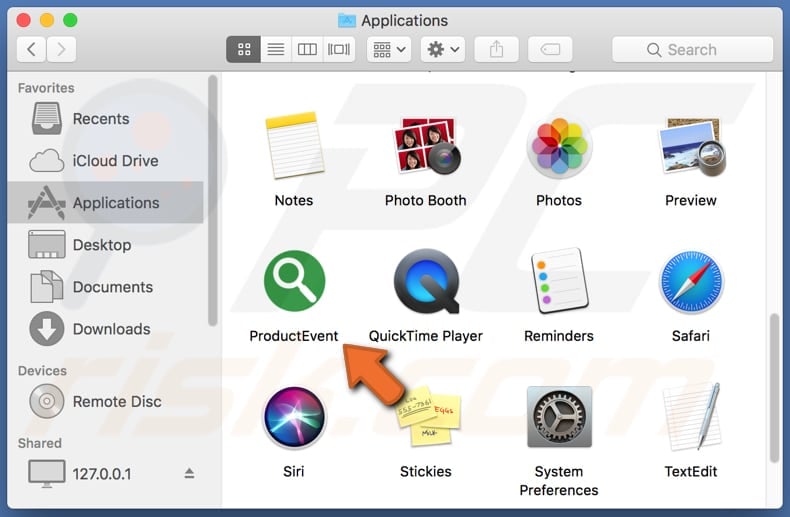Click the Notes name label
This screenshot has width=790, height=517.
[x=294, y=201]
